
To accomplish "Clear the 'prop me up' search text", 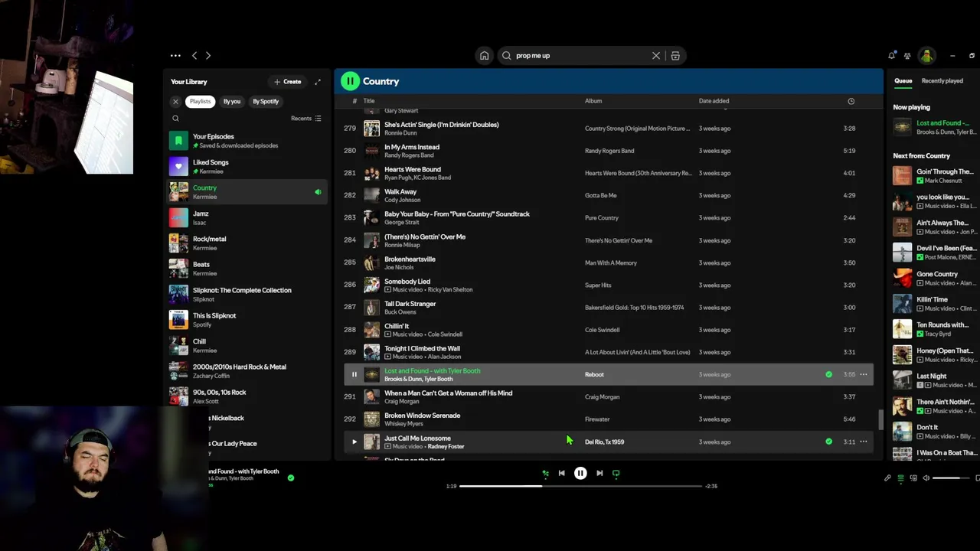I will tap(656, 55).
